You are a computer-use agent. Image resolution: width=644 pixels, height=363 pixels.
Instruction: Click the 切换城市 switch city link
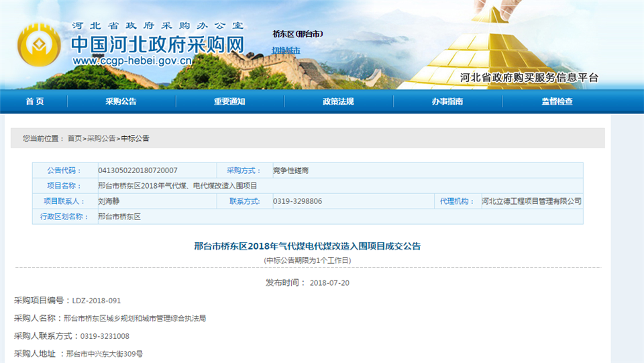coord(286,50)
